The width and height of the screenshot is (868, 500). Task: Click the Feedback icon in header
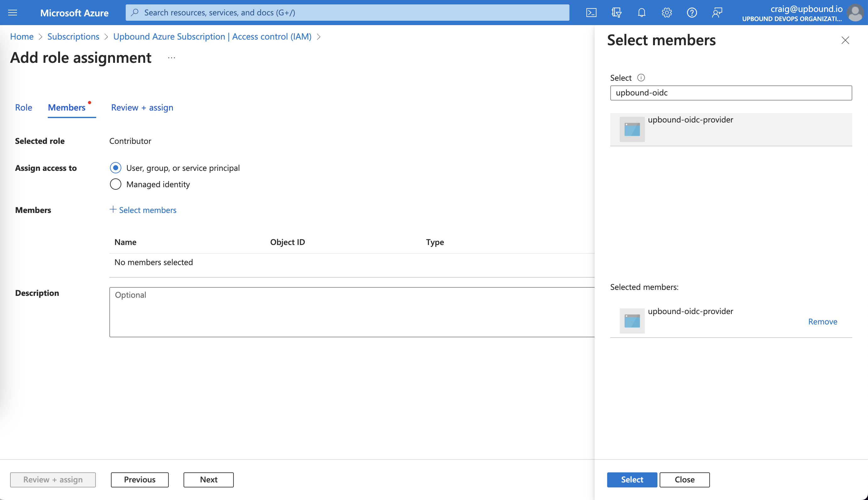717,13
